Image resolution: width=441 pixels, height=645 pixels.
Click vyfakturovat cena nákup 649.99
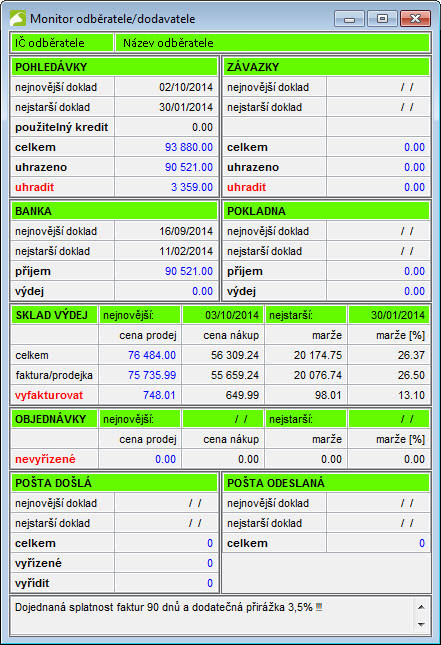point(242,395)
